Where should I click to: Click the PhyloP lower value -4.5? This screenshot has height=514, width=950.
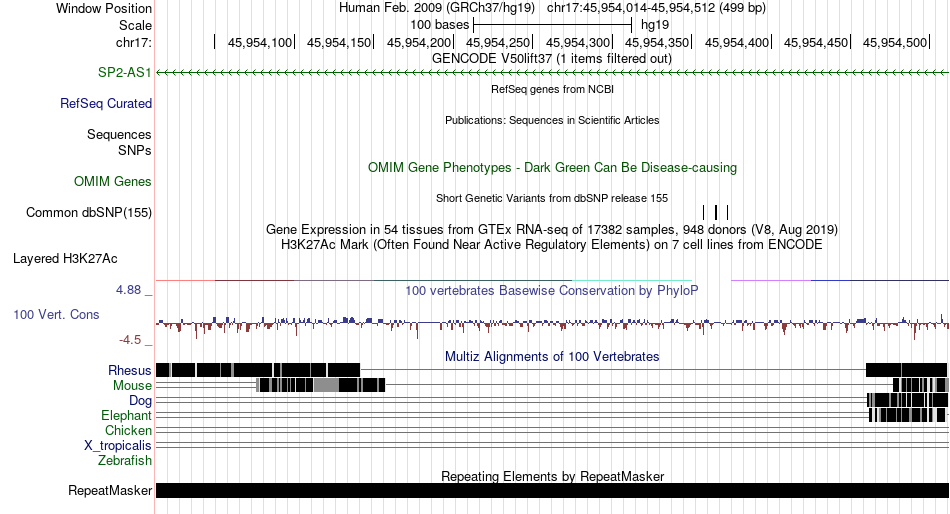coord(130,339)
